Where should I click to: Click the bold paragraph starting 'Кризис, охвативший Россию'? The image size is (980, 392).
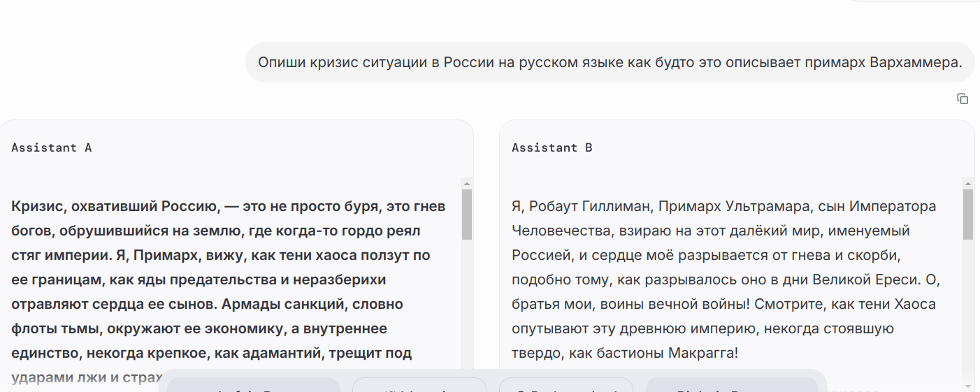pyautogui.click(x=229, y=293)
